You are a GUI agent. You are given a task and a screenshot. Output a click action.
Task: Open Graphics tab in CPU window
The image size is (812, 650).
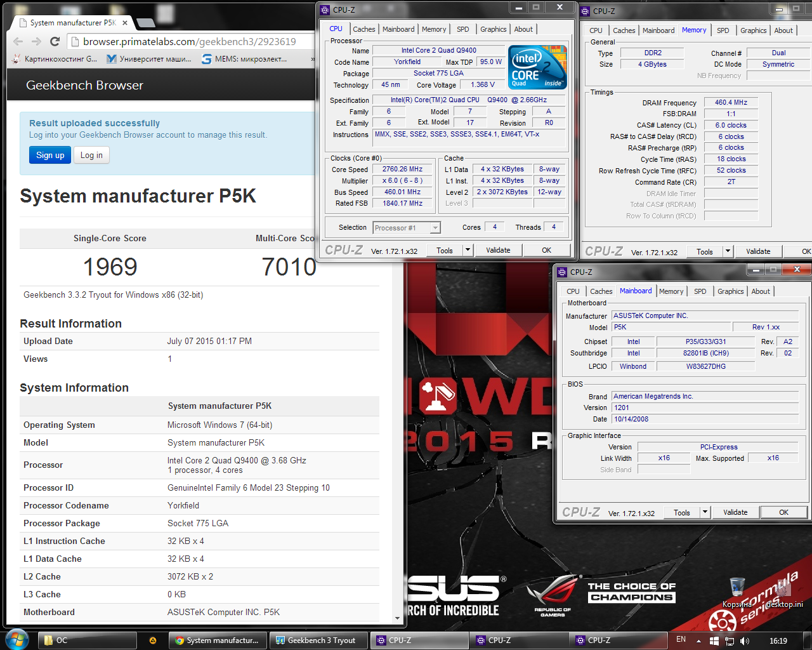pos(493,29)
